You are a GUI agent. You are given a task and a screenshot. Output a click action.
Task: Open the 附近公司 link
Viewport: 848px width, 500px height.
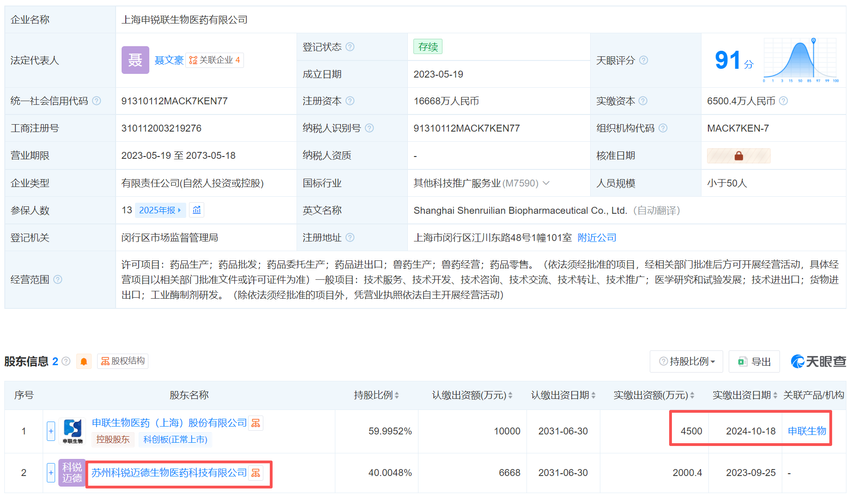click(x=597, y=237)
